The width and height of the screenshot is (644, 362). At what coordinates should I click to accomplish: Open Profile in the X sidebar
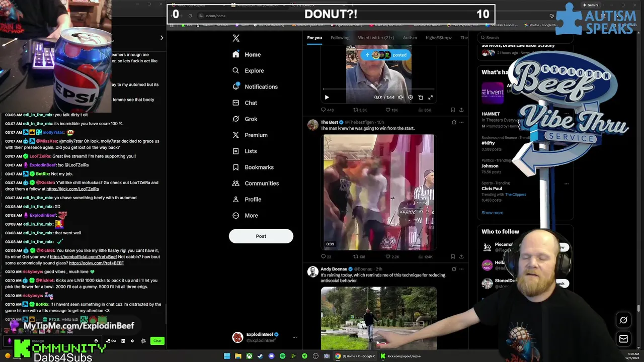coord(247,199)
